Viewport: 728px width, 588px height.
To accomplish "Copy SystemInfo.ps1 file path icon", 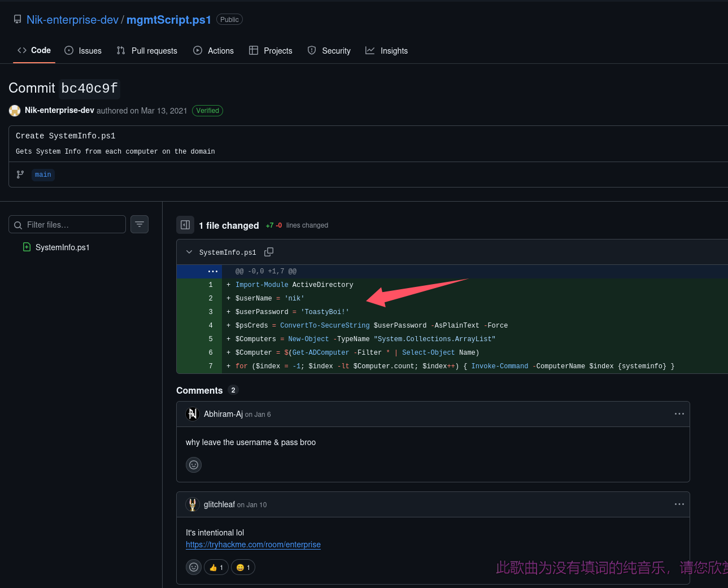I will (x=269, y=252).
